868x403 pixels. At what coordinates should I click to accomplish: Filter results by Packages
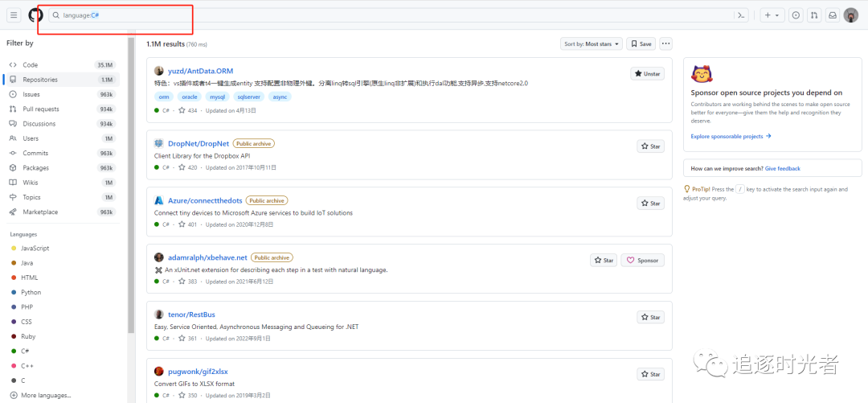point(62,167)
